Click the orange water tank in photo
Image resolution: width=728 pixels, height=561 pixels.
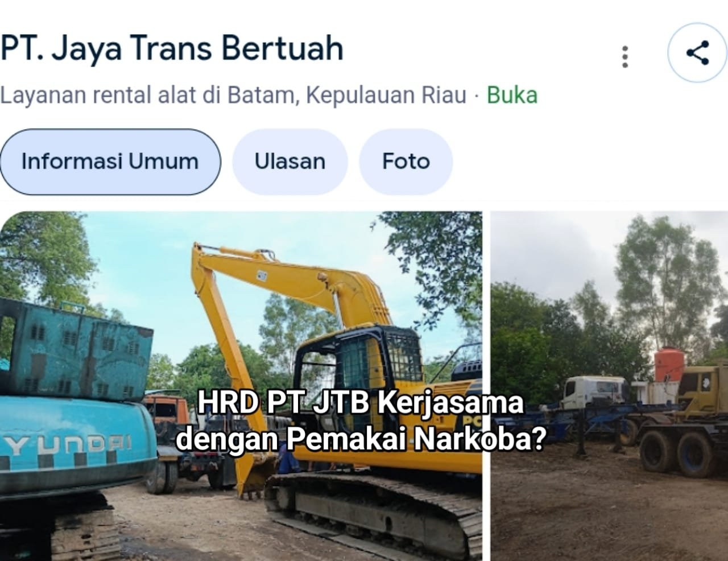(x=669, y=365)
